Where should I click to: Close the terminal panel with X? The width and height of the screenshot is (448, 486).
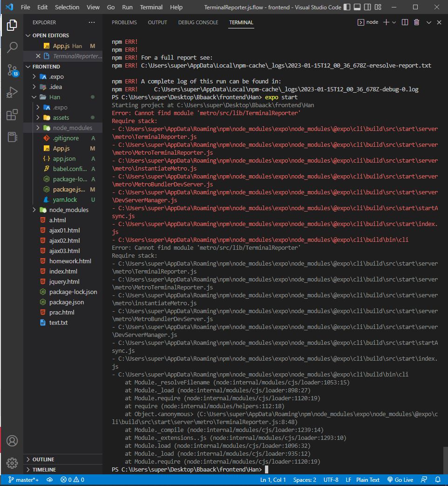439,22
